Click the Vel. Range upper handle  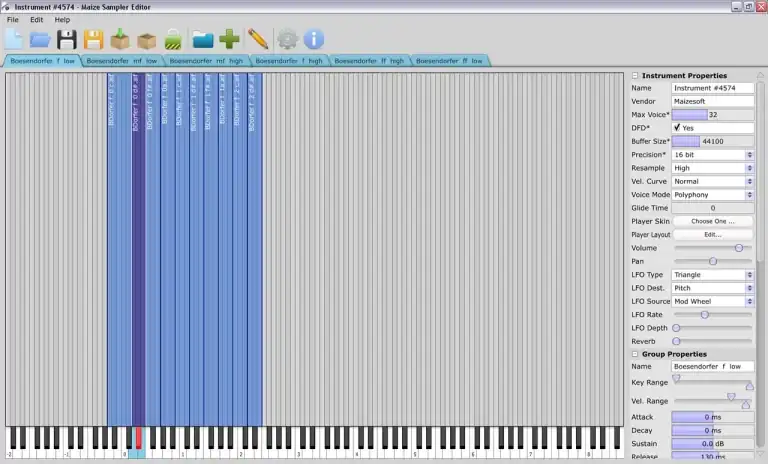click(731, 396)
